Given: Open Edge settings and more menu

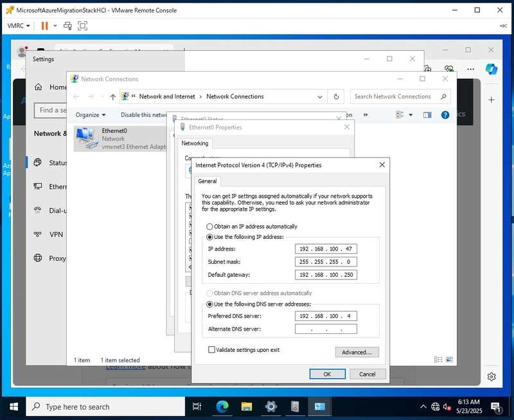Looking at the screenshot, I should pyautogui.click(x=471, y=69).
